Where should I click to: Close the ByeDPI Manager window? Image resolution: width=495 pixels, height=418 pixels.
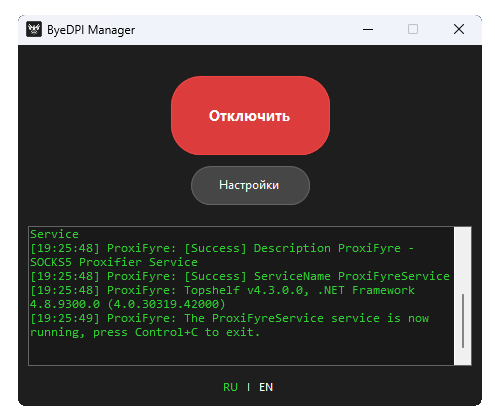(x=459, y=29)
